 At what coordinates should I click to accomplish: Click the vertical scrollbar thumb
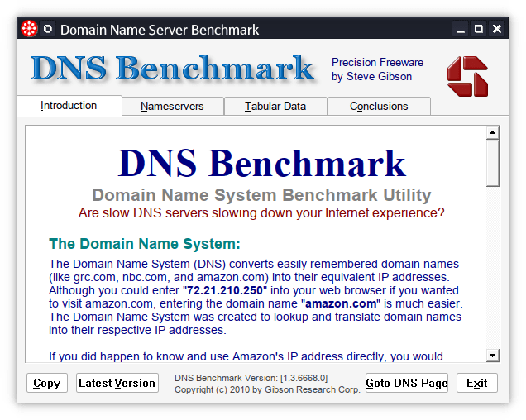tap(492, 163)
